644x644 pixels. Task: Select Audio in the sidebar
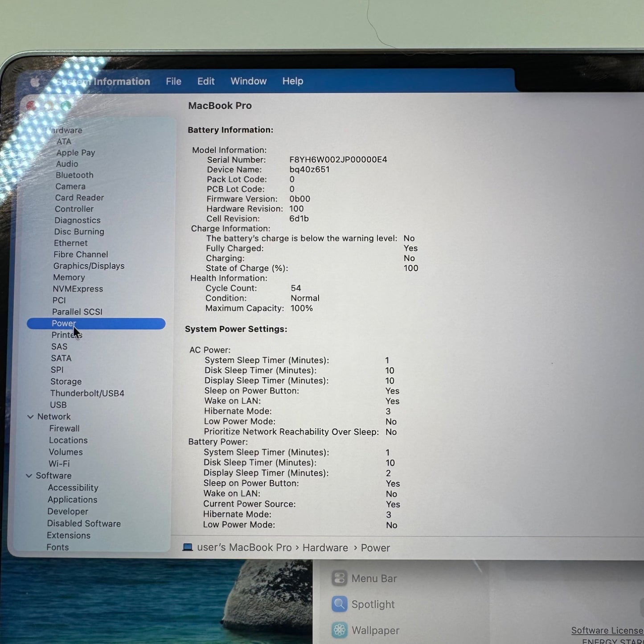point(67,164)
